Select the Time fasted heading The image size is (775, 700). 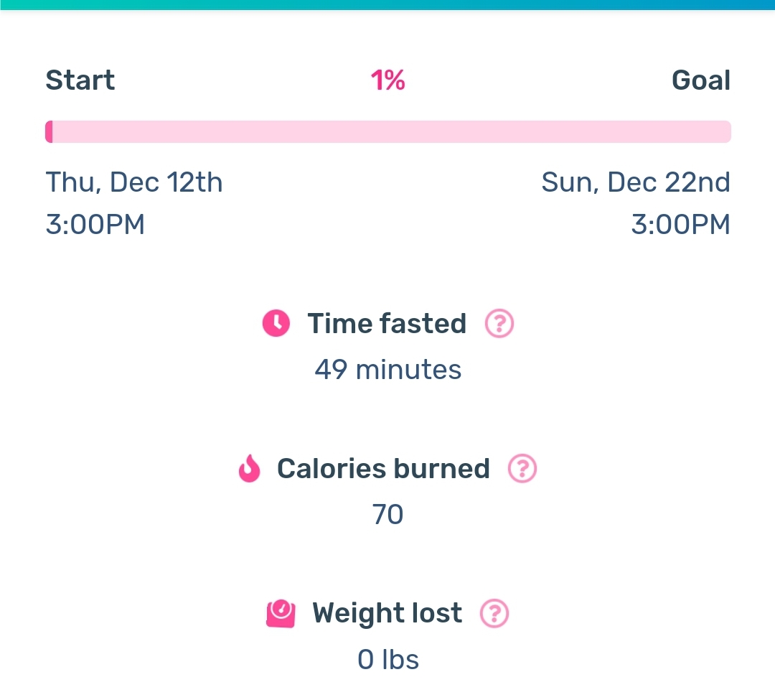[x=387, y=324]
